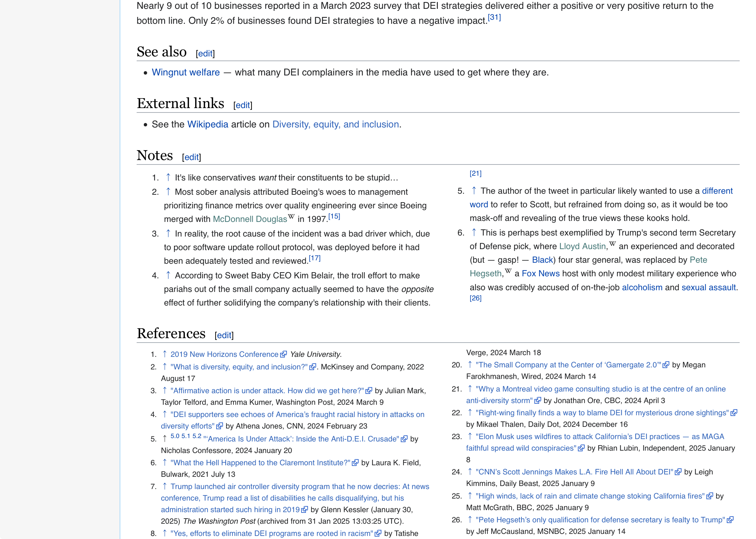Open the Wikipedia link in External links
Image resolution: width=756 pixels, height=539 pixels.
click(208, 124)
